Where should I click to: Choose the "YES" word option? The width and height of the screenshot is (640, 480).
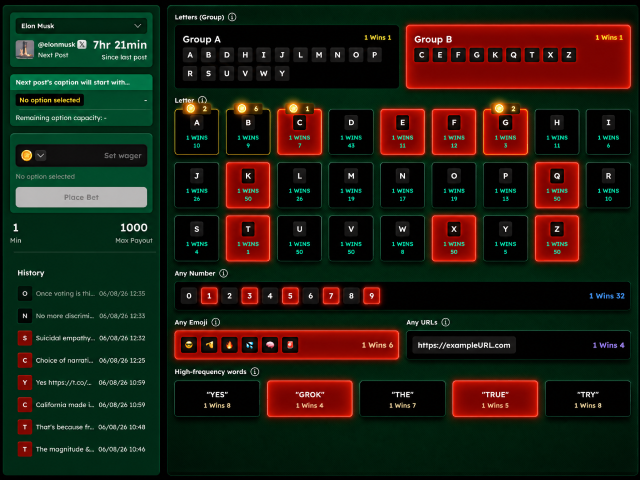coord(217,399)
